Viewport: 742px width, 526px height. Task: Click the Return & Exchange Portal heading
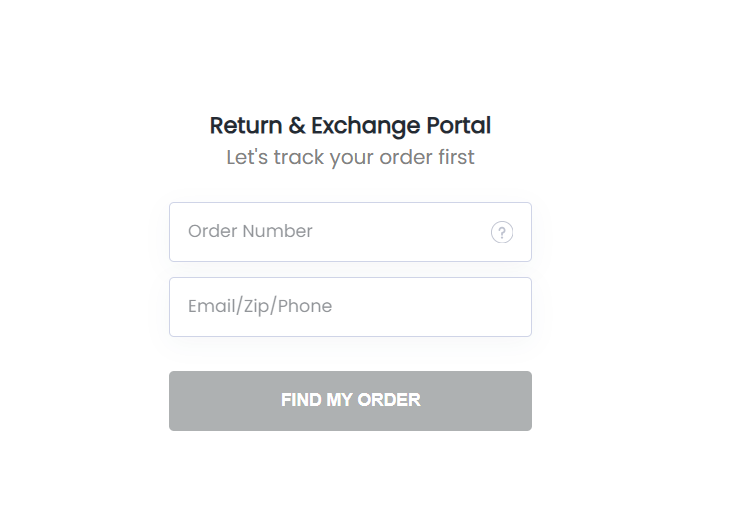tap(350, 126)
